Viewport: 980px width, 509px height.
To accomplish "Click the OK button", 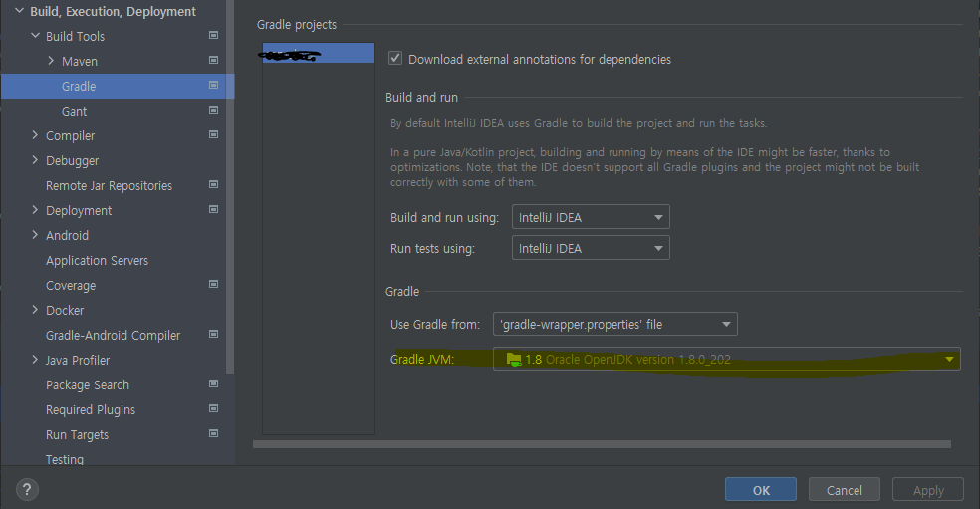I will [x=761, y=490].
